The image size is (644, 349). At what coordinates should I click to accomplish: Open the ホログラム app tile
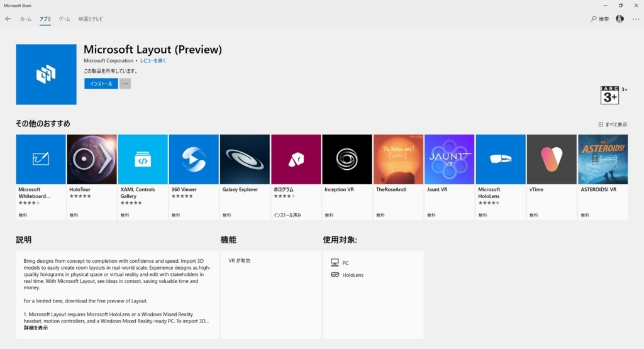(x=296, y=177)
